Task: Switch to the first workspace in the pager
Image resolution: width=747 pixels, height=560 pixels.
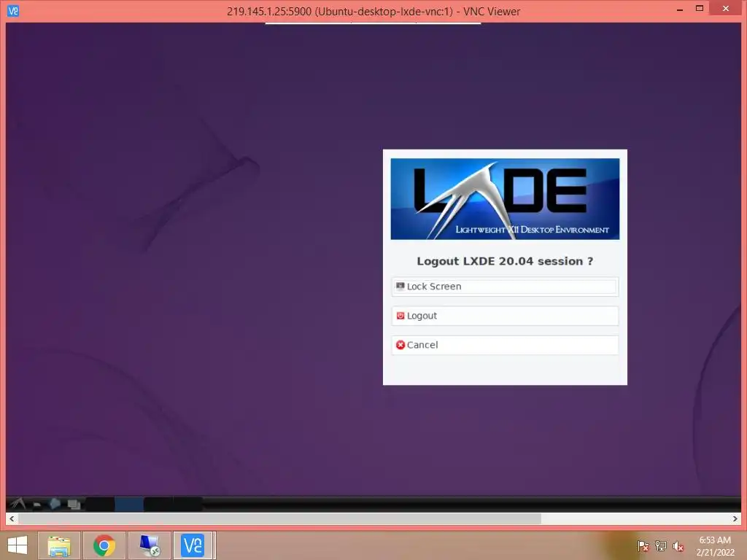Action: point(100,504)
